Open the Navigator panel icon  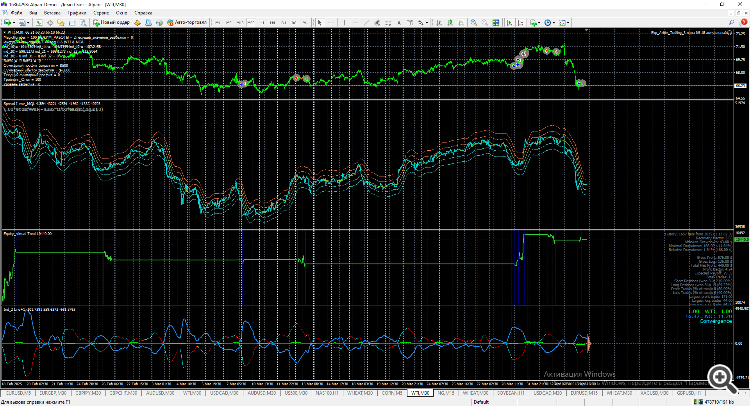60,22
